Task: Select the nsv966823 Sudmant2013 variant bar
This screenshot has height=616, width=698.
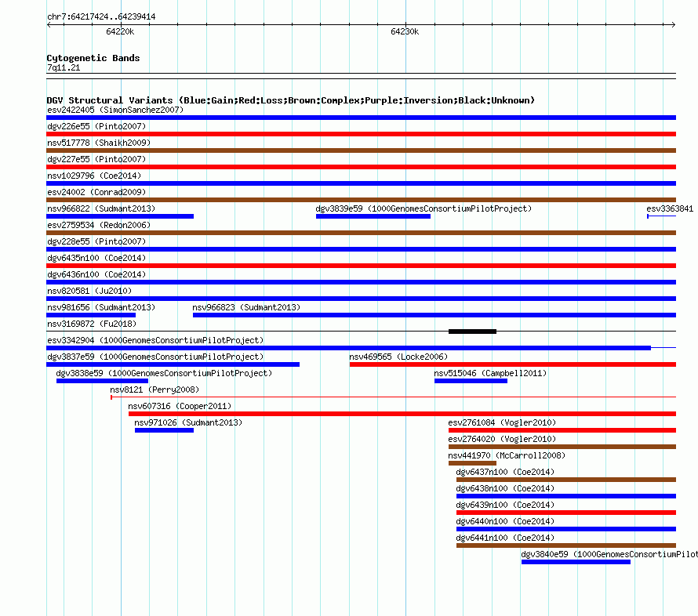Action: click(x=434, y=315)
